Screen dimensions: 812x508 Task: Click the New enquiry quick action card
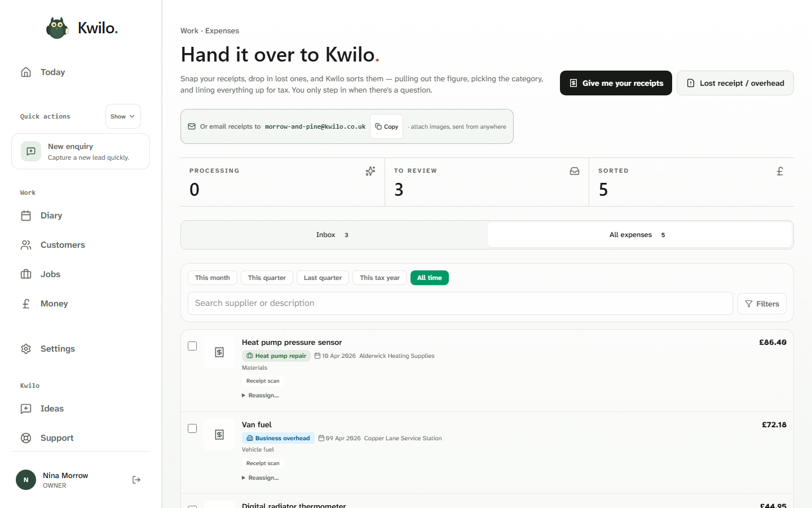click(x=81, y=151)
